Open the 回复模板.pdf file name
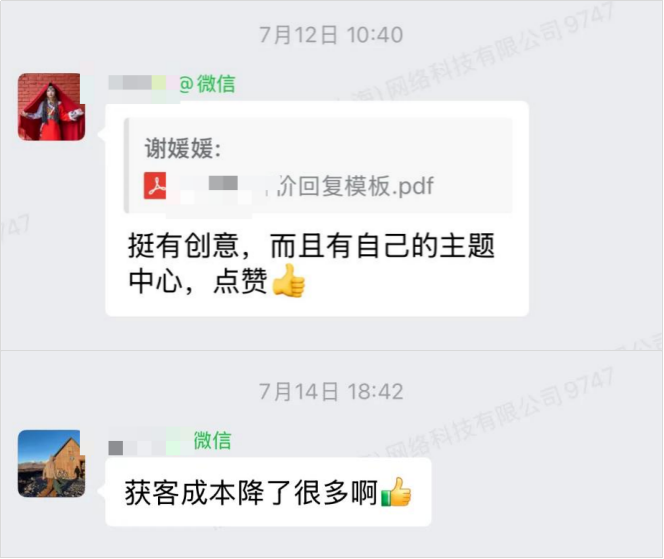This screenshot has height=559, width=664. (356, 185)
